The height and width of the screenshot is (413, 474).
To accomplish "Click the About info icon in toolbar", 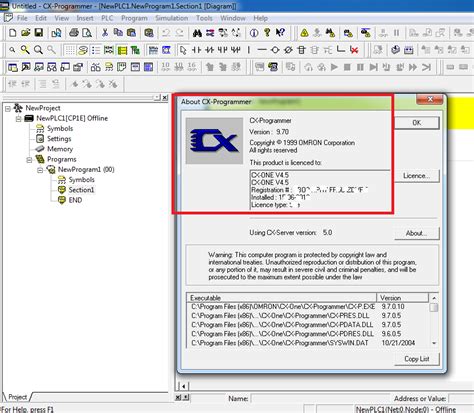I will click(x=254, y=33).
